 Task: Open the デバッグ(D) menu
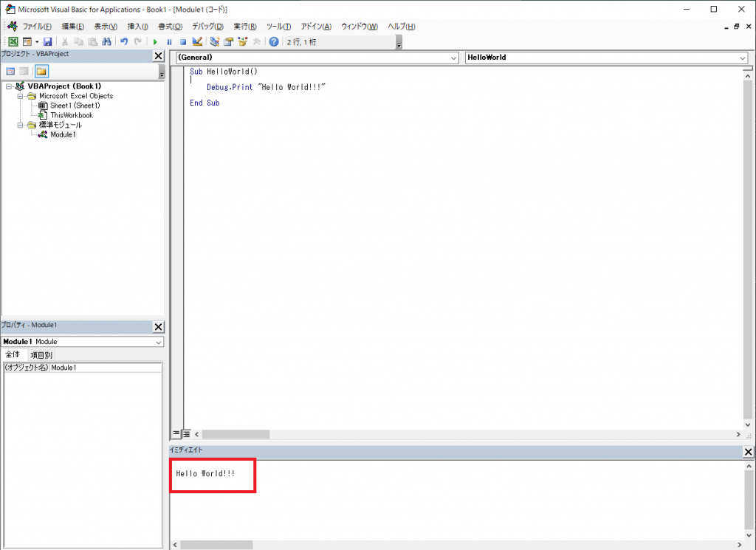tap(207, 27)
